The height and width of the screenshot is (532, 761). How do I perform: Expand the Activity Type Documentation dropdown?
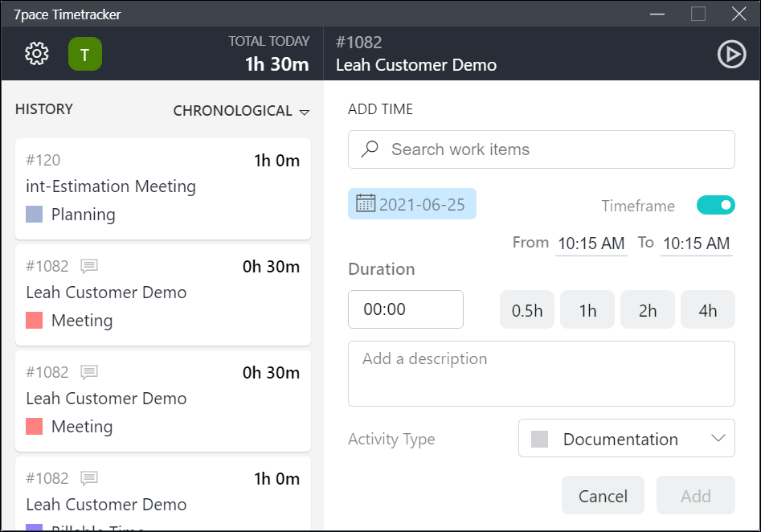tap(627, 438)
